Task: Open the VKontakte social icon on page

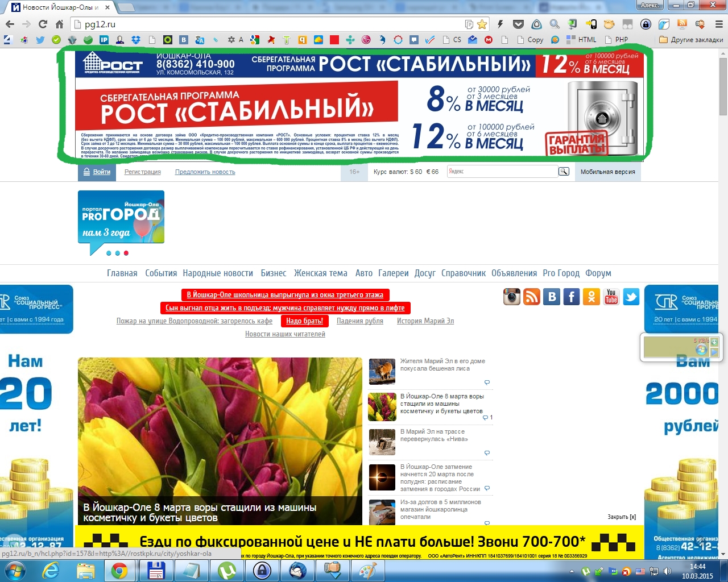Action: tap(552, 297)
